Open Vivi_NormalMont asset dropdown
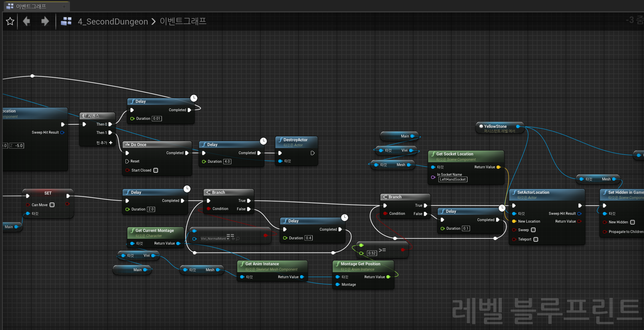644x330 pixels. coord(215,239)
